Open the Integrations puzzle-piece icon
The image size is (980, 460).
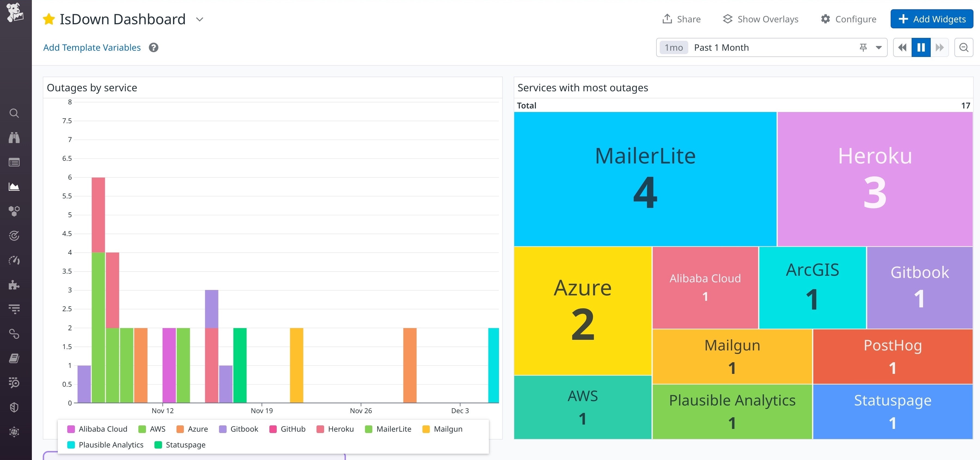tap(14, 285)
